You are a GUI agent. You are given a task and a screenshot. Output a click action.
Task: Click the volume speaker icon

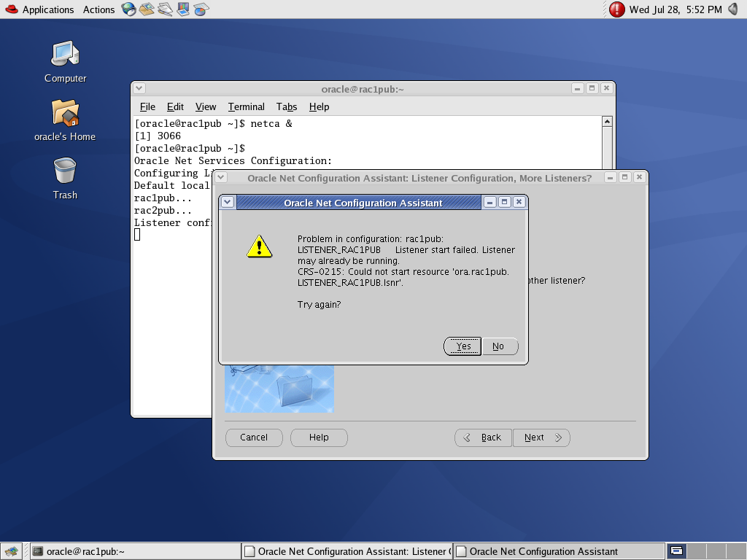(733, 9)
